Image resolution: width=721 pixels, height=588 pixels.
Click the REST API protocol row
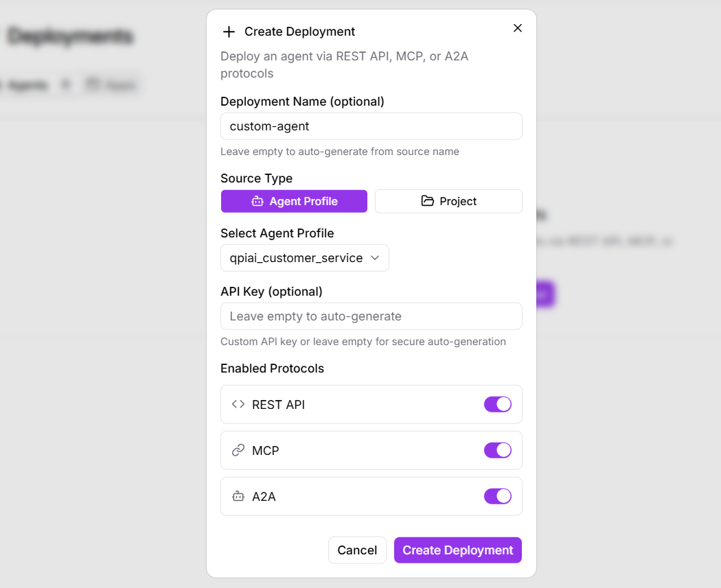click(357, 404)
